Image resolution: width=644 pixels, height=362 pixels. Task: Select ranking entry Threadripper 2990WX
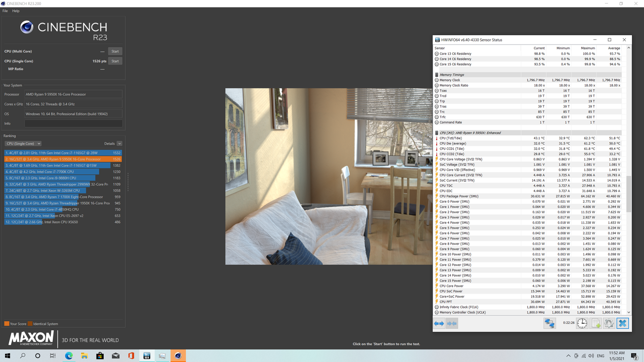point(63,185)
